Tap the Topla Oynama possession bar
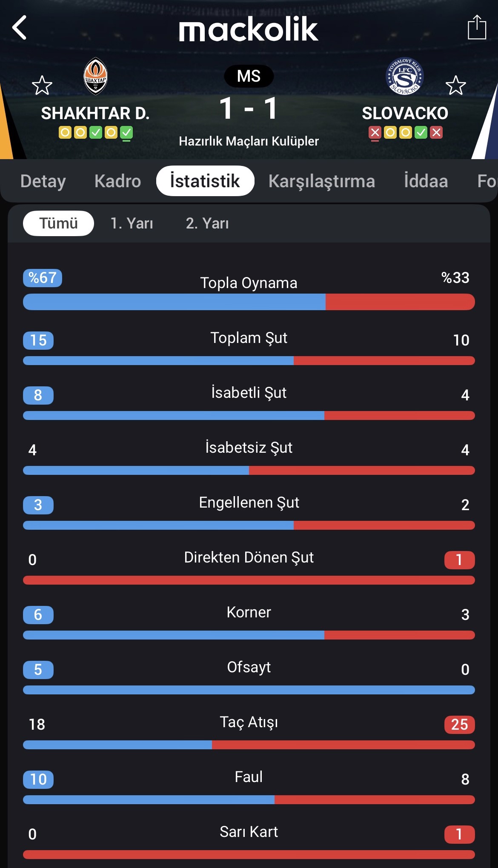 (x=249, y=302)
